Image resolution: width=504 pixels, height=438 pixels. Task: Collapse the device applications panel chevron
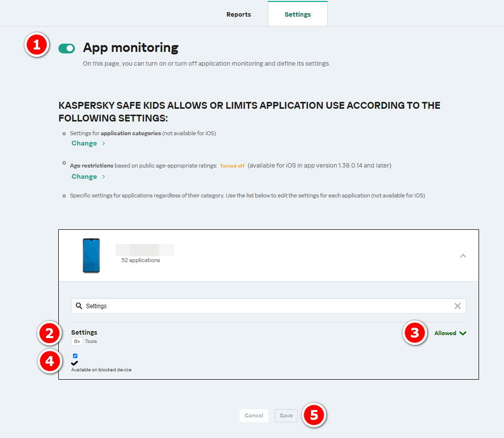pyautogui.click(x=463, y=256)
